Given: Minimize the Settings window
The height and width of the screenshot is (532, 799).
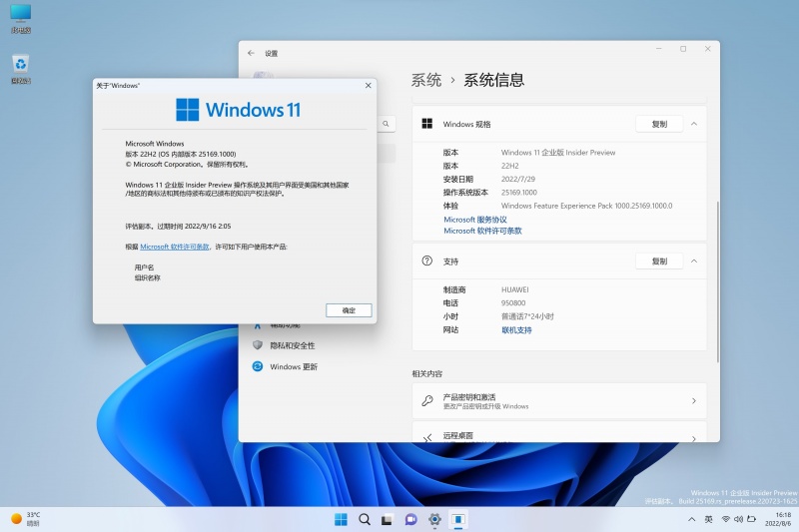Looking at the screenshot, I should (658, 49).
